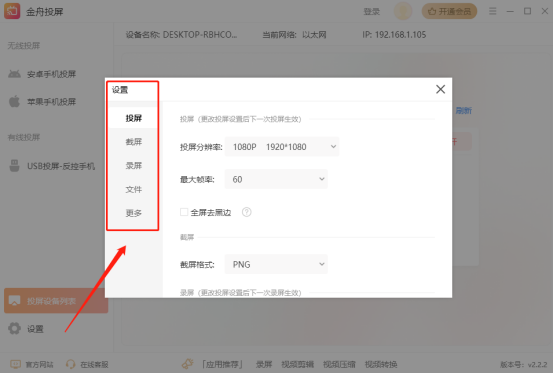Click the 金舟投屏 app logo icon
Viewport: 553px width, 373px height.
(12, 11)
